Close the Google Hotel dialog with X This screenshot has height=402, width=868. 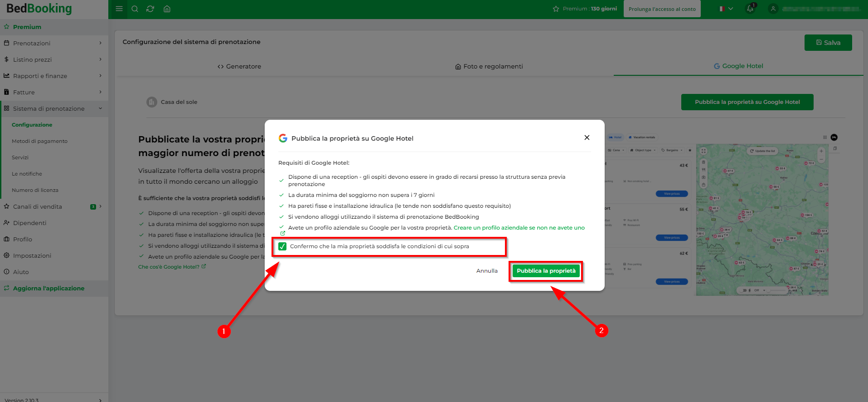[587, 137]
